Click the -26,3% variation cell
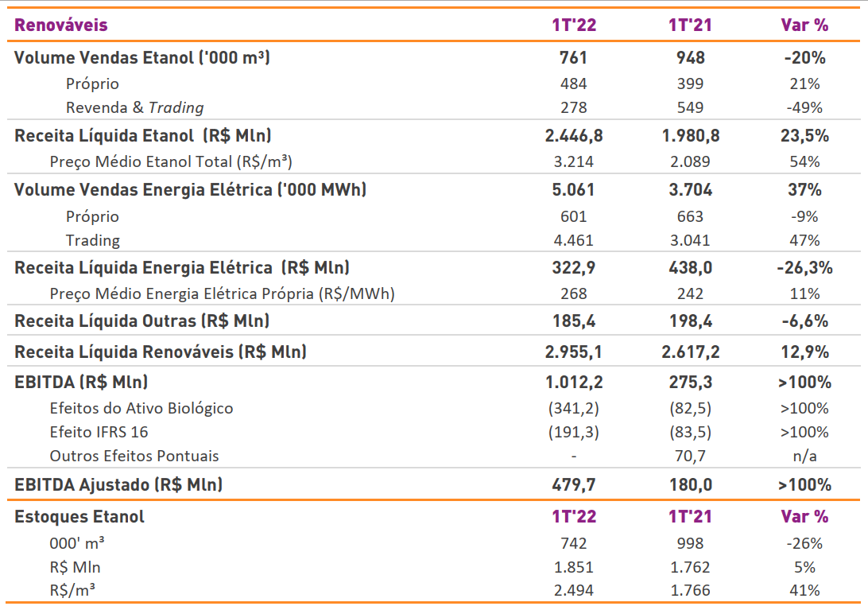 click(804, 268)
